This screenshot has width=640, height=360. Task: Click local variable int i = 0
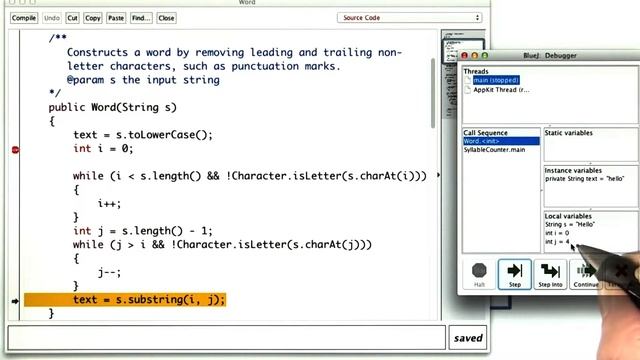click(557, 233)
